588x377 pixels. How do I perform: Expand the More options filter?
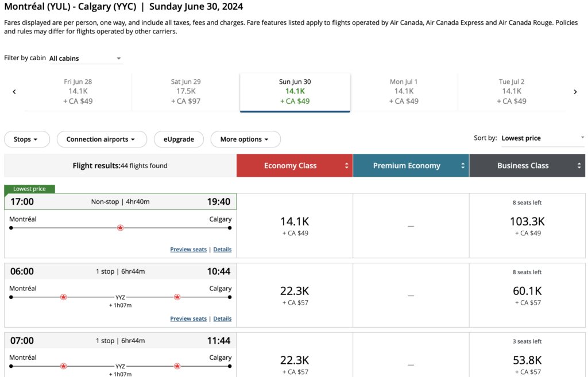245,139
